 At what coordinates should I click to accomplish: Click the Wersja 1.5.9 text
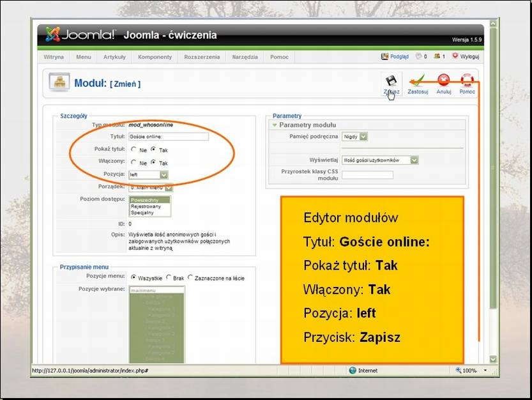[466, 40]
